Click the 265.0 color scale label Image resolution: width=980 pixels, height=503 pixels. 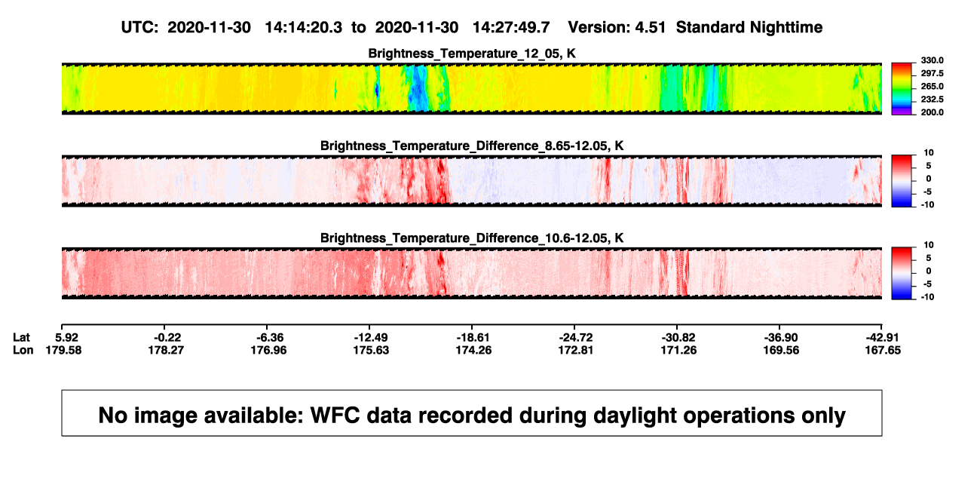(x=933, y=86)
